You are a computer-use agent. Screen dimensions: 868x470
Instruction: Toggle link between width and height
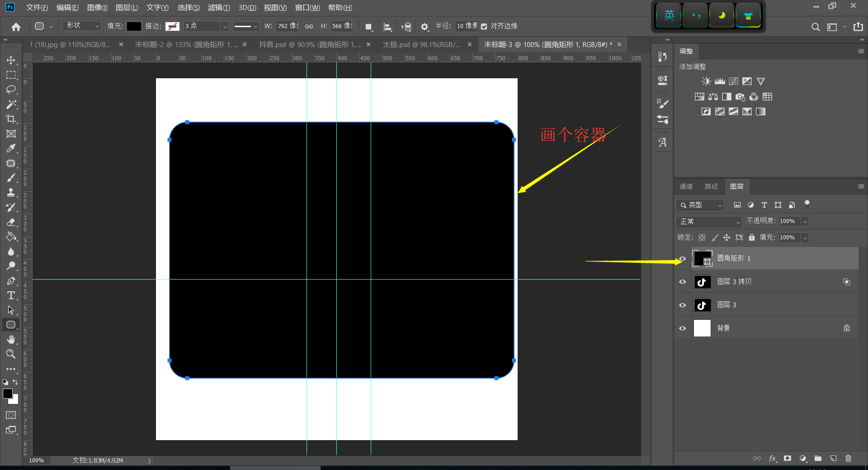coord(309,27)
